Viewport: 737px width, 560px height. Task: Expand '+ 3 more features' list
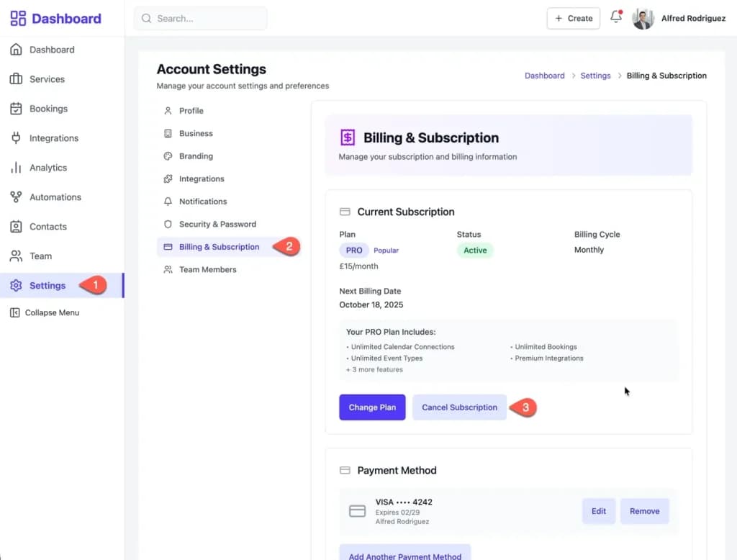point(374,370)
